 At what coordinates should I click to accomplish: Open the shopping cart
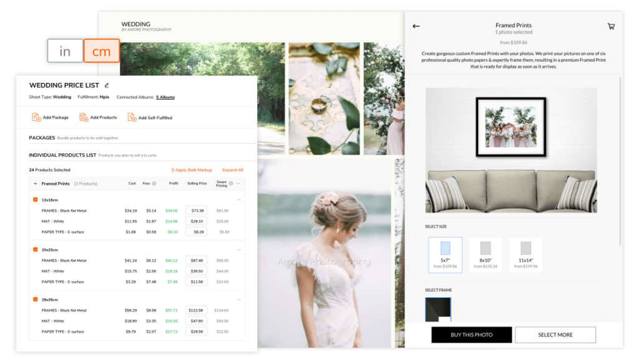pos(611,26)
